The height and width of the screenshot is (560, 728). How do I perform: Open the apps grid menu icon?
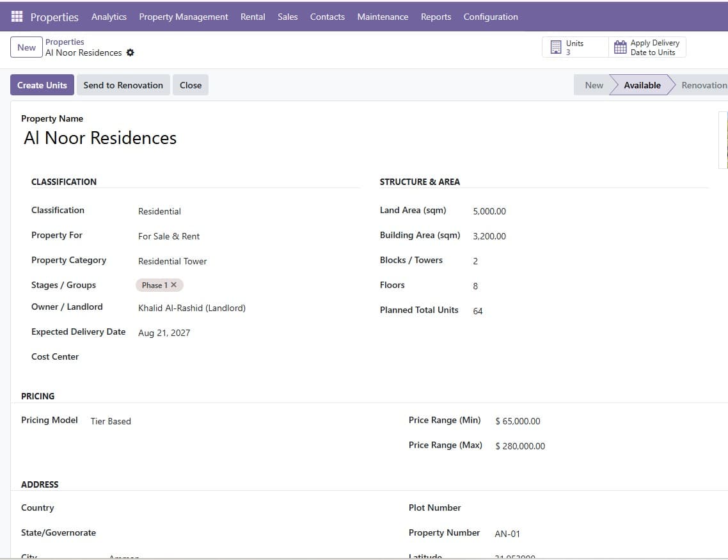point(17,17)
